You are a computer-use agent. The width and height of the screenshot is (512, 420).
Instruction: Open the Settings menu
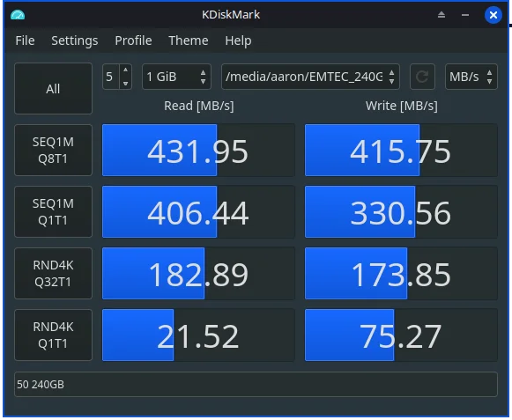pos(74,41)
